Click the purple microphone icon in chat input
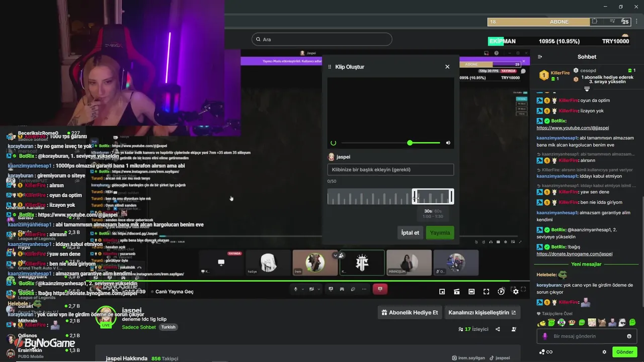 [545, 336]
